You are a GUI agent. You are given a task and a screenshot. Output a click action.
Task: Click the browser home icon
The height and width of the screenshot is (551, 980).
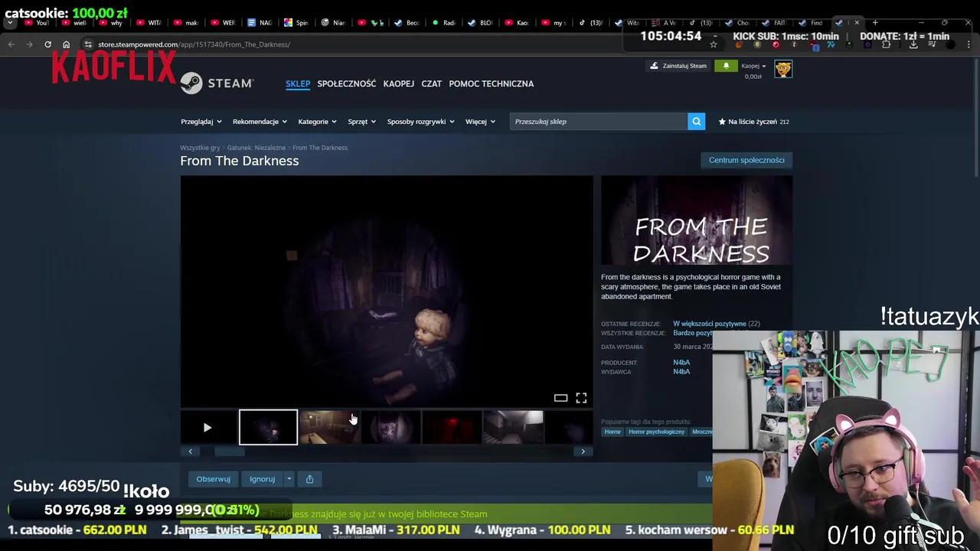tap(66, 44)
